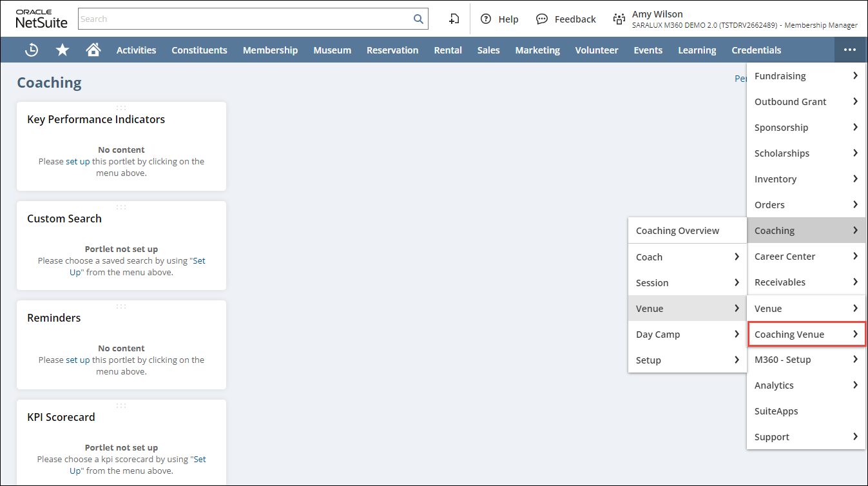Click the Create New icon beside search
This screenshot has height=486, width=868.
coord(454,19)
